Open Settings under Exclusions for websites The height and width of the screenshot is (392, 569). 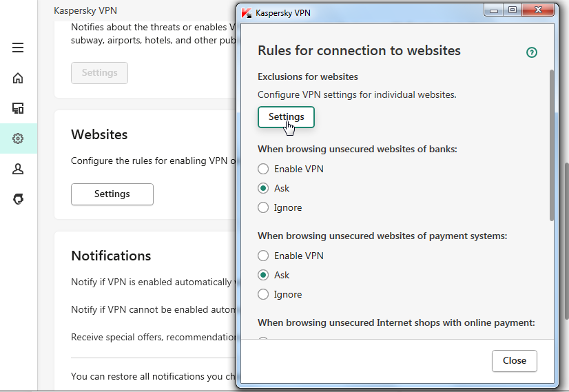point(286,117)
